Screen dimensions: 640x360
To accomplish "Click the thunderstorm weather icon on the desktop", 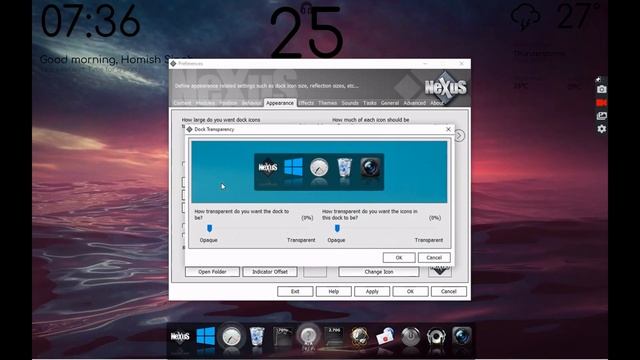I will (x=526, y=17).
